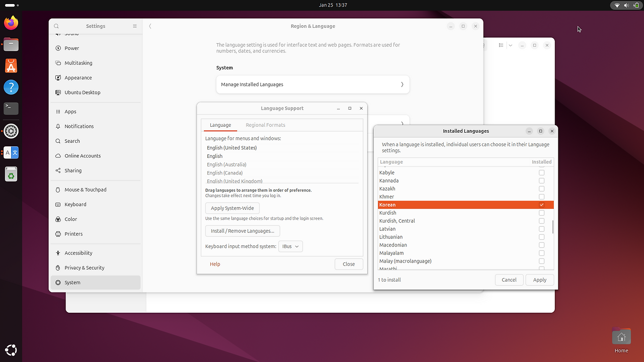Image resolution: width=644 pixels, height=362 pixels.
Task: Show applications via Ubuntu logo
Action: [x=11, y=350]
